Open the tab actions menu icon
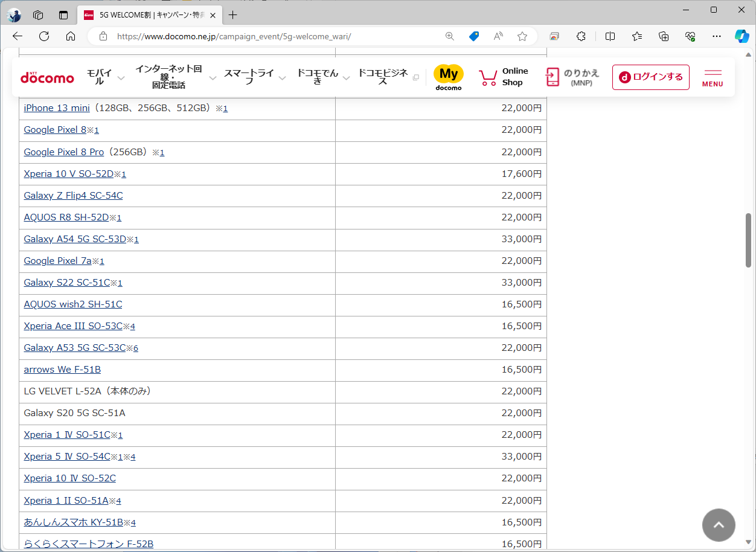The image size is (756, 552). coord(63,15)
